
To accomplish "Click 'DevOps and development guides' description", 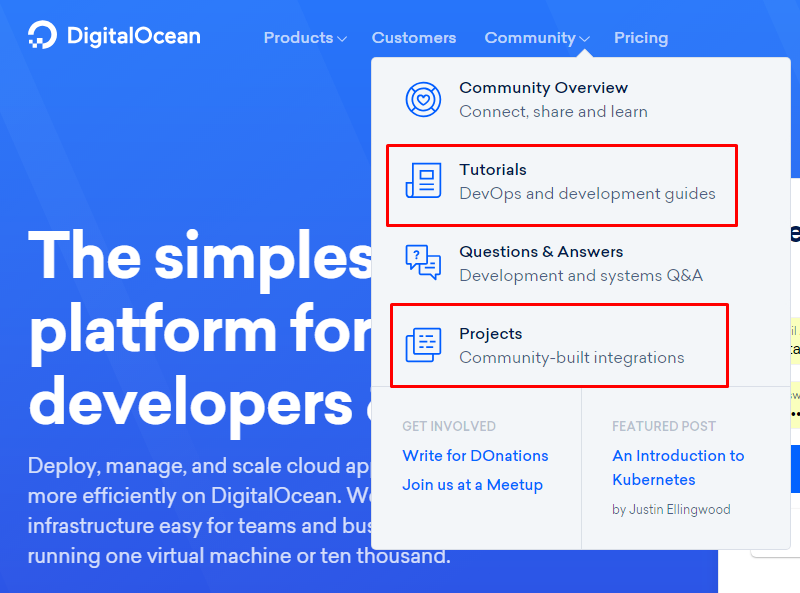I will tap(587, 194).
